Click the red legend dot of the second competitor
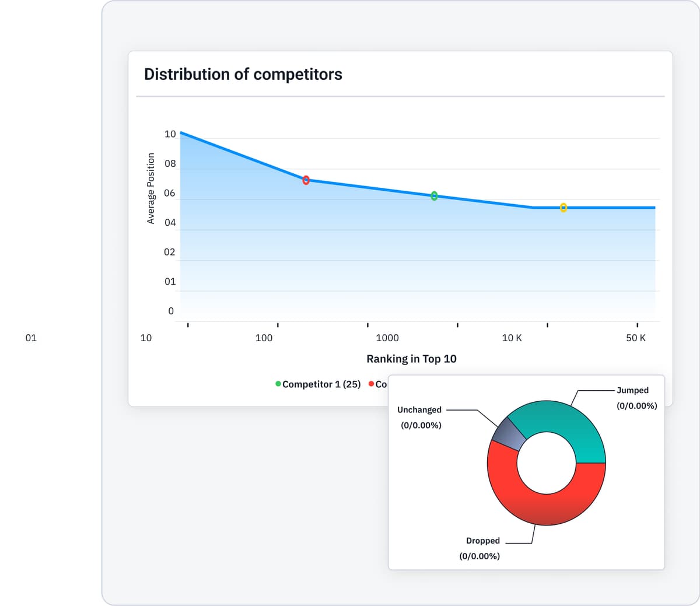 click(x=372, y=384)
